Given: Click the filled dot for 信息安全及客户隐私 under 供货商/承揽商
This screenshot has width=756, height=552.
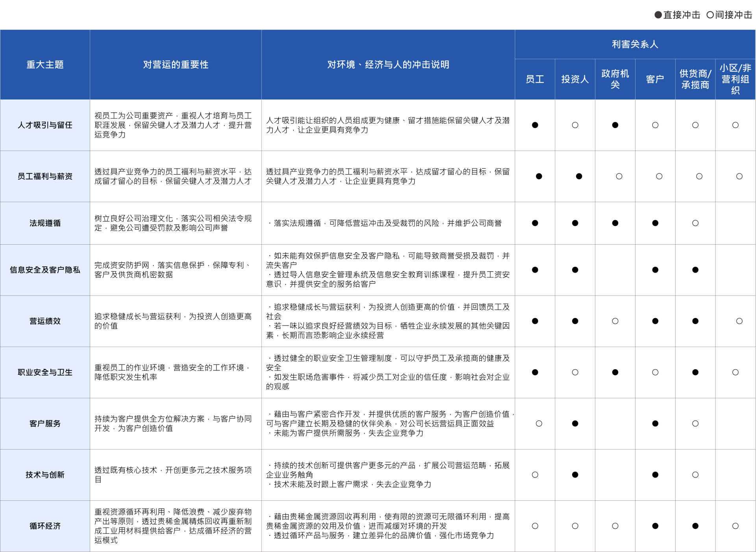Looking at the screenshot, I should (x=695, y=270).
